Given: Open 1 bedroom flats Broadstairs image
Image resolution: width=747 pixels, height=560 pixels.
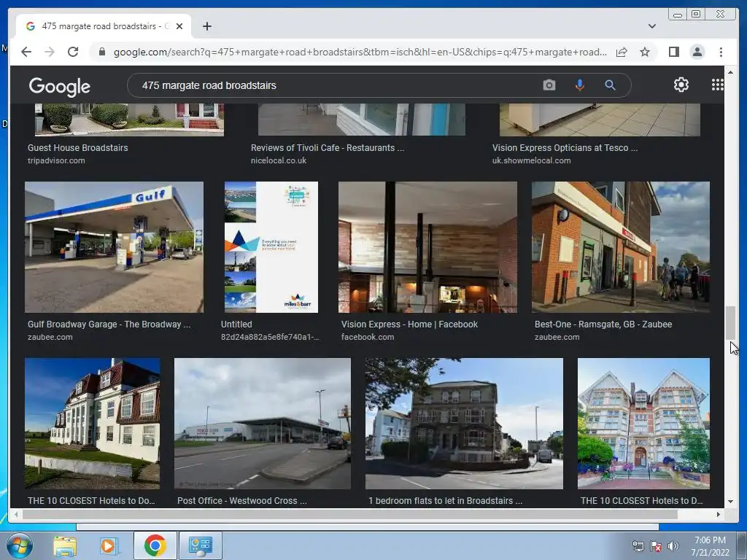Looking at the screenshot, I should pos(464,424).
